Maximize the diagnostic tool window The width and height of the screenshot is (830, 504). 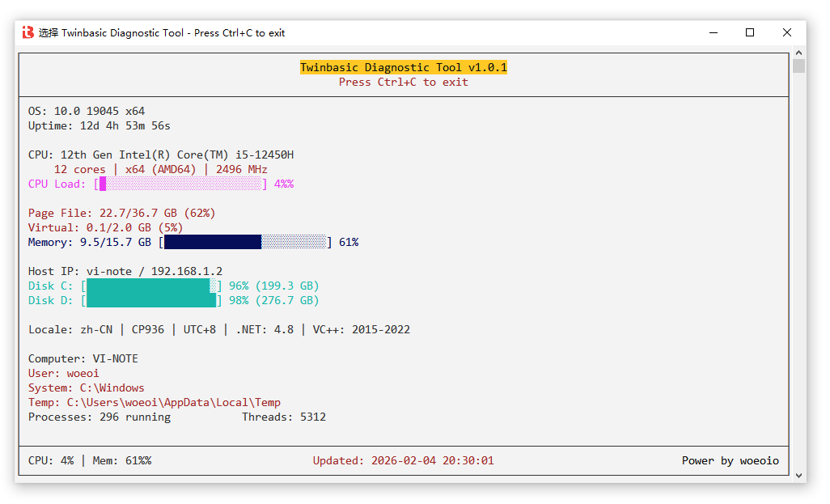tap(750, 32)
